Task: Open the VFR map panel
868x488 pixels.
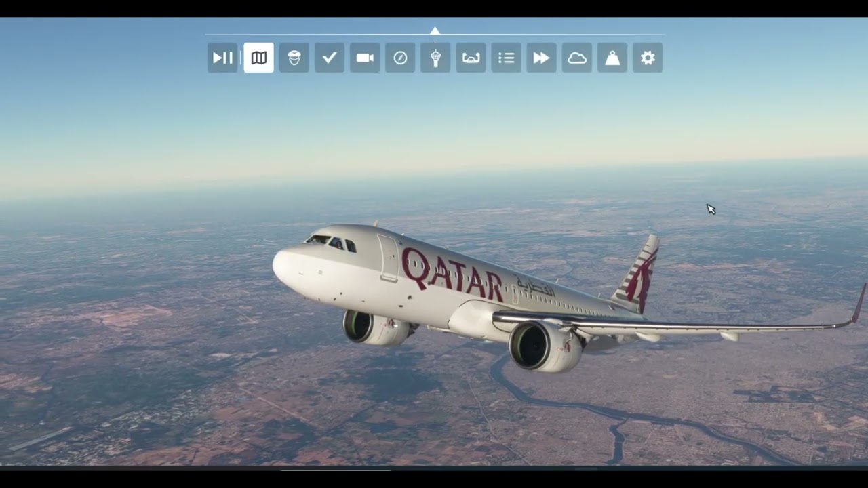Action: click(x=258, y=58)
